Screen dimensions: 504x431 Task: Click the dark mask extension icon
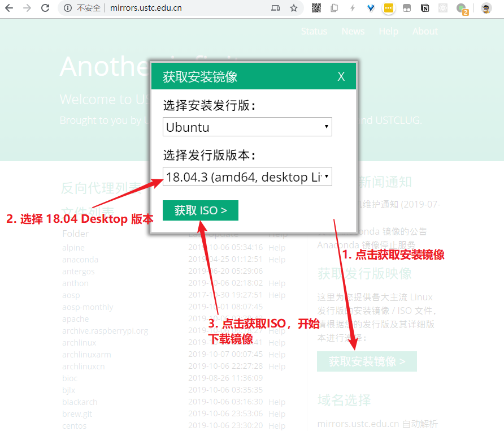coord(407,8)
